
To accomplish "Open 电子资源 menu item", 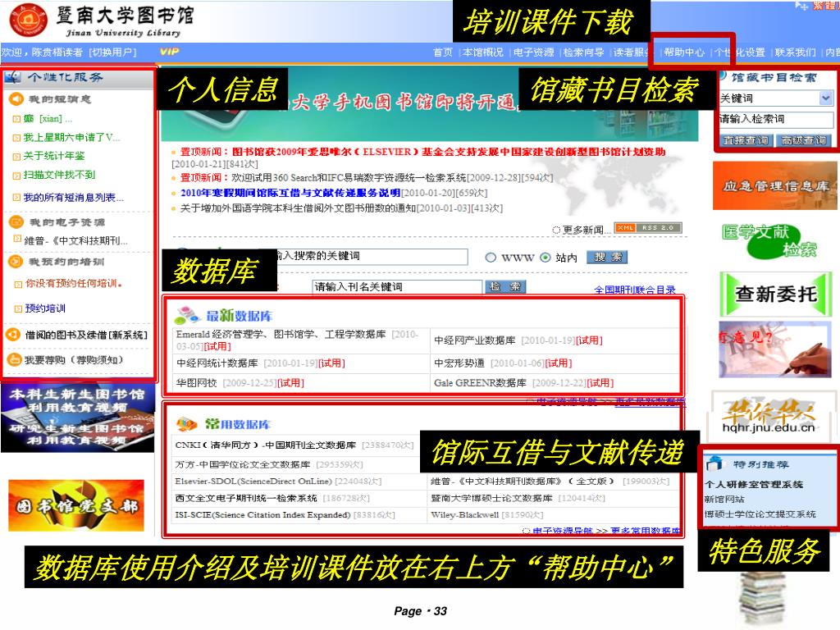I will [533, 52].
